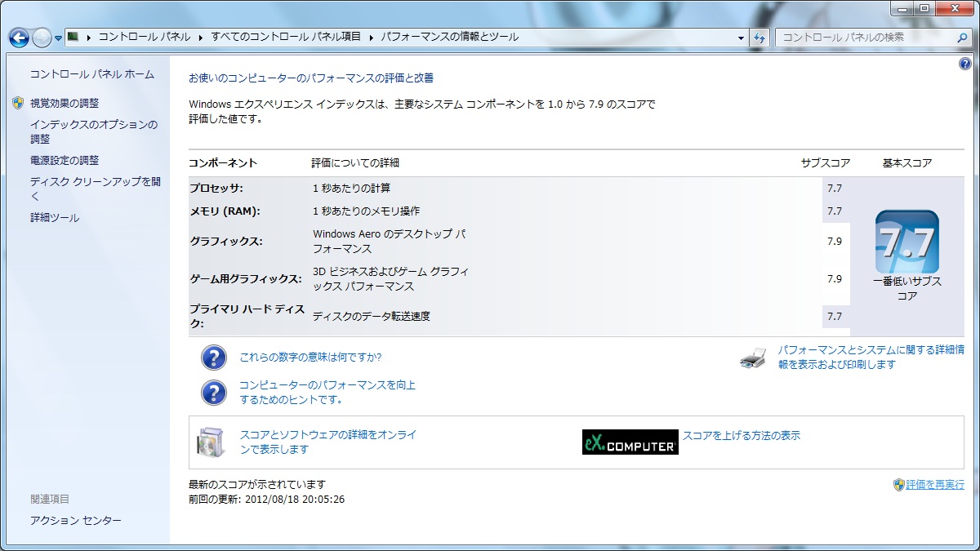This screenshot has width=980, height=551.
Task: Open 電源設定の調整 link
Action: [x=64, y=161]
